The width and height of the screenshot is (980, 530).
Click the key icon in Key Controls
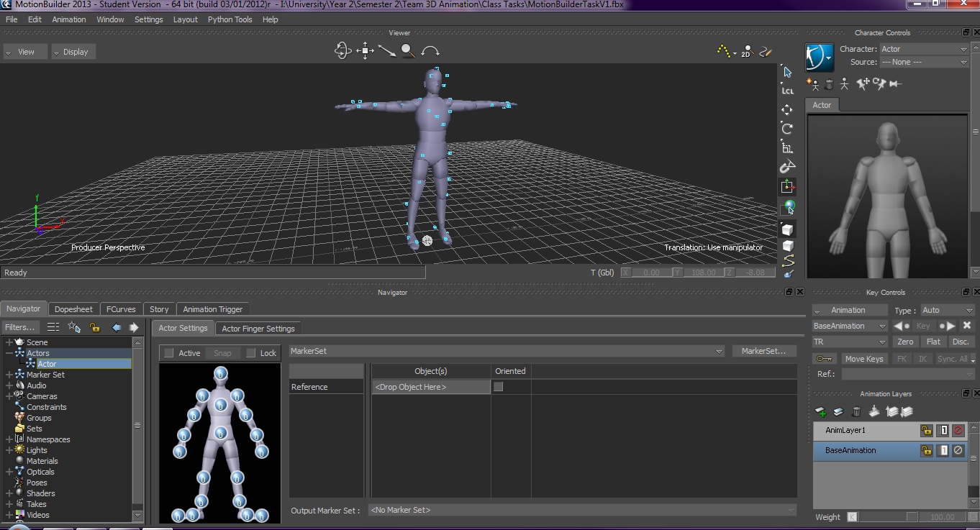click(x=825, y=359)
